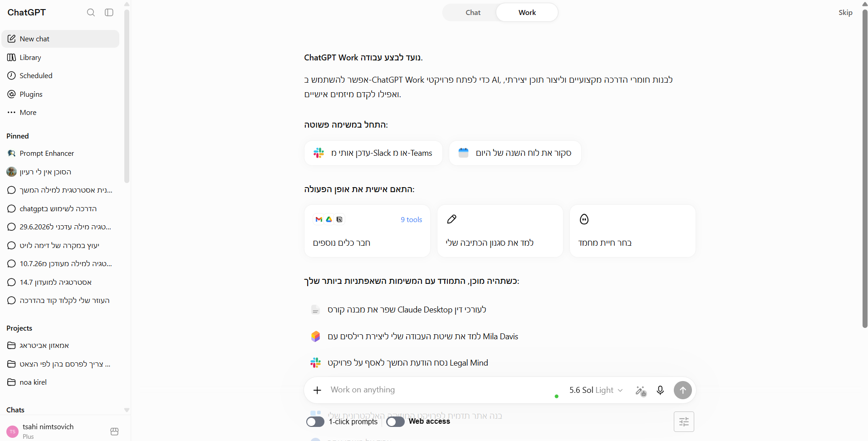This screenshot has width=868, height=441.
Task: Focus the Work on anything input field
Action: (440, 390)
